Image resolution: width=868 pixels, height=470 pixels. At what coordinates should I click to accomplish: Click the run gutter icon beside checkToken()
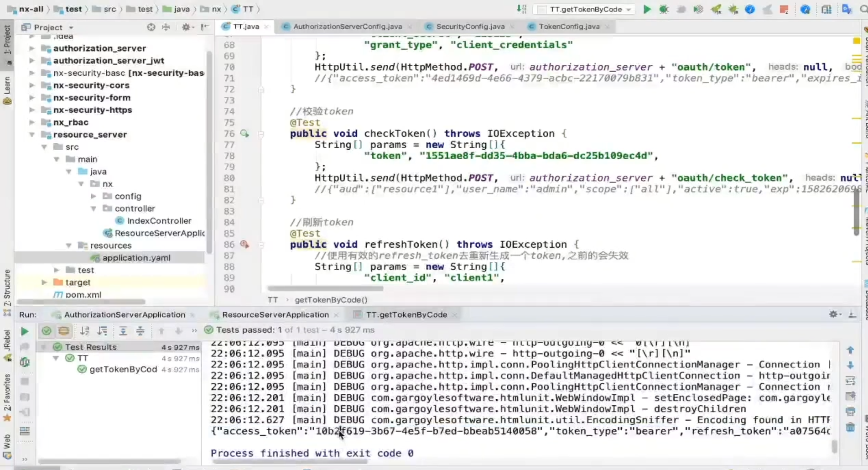[x=244, y=133]
